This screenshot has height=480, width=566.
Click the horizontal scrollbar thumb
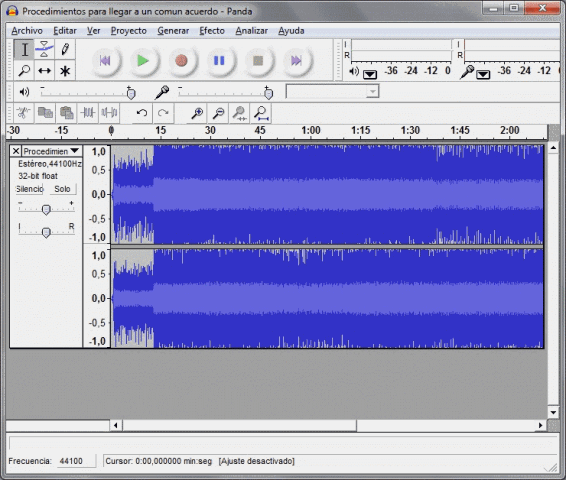tap(240, 425)
